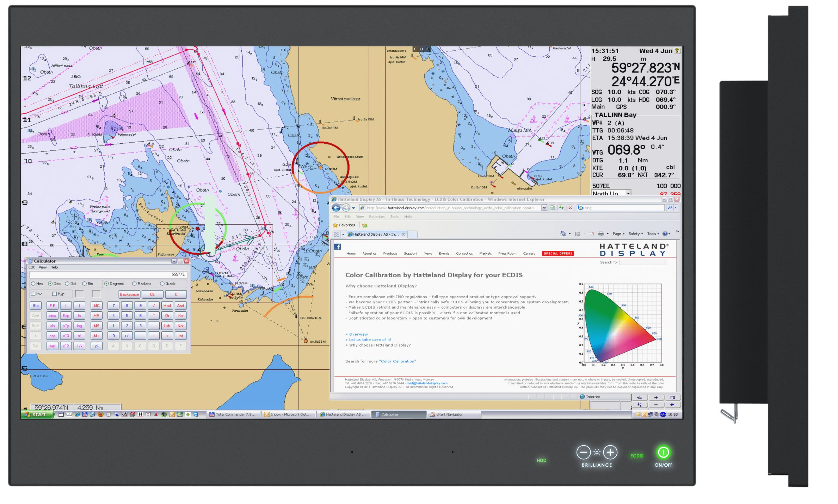Select the Dec radio button in Calculator
Screen dimensions: 838x504
click(50, 284)
